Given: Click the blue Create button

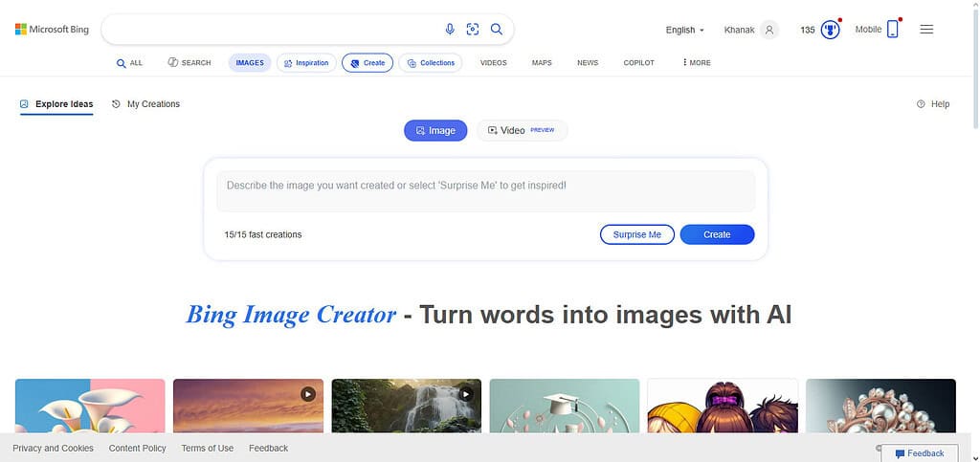Looking at the screenshot, I should point(717,234).
